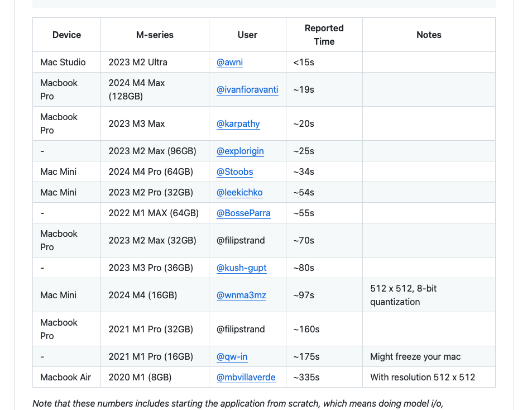Click the "Macbook Air" device cell
Image resolution: width=532 pixels, height=410 pixels.
pos(65,377)
